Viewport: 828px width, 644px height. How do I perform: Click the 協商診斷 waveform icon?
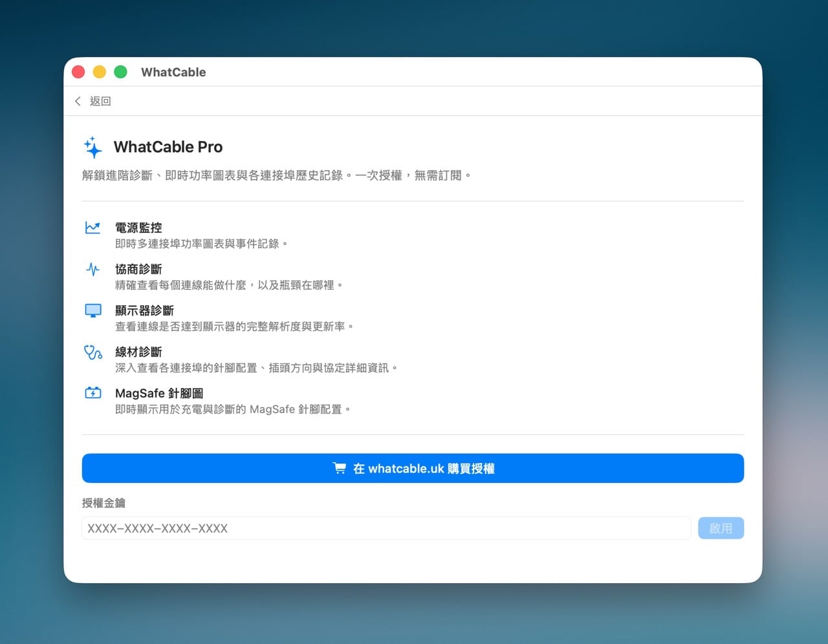93,269
